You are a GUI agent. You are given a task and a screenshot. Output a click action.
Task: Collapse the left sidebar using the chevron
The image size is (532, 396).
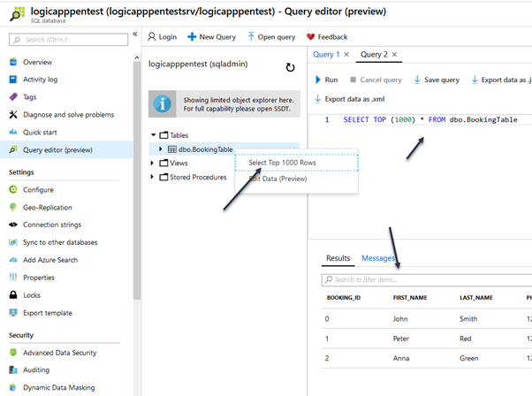pyautogui.click(x=135, y=35)
